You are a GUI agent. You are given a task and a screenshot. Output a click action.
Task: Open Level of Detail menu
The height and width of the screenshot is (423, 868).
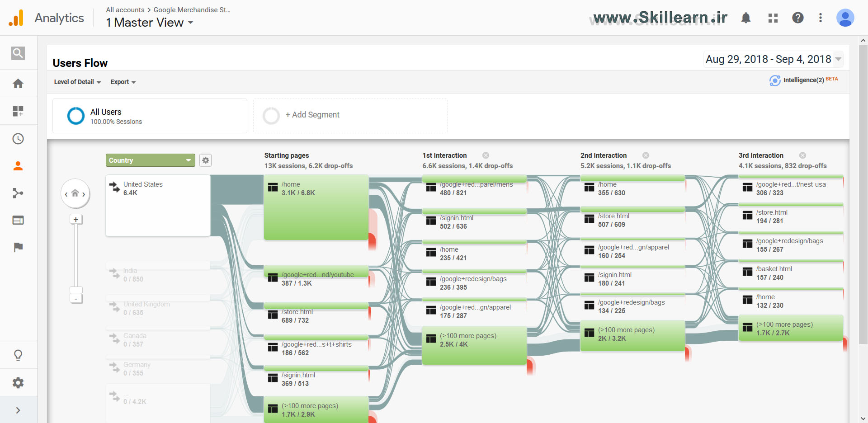tap(77, 82)
